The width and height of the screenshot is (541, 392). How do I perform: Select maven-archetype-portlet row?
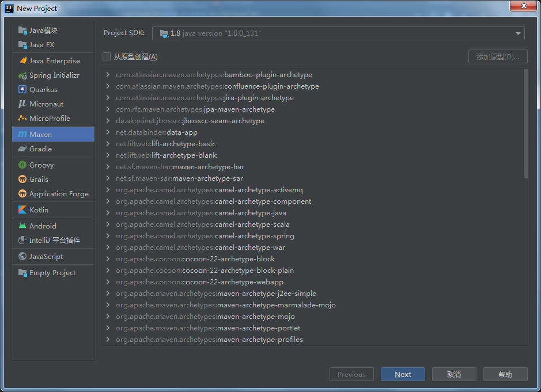(x=312, y=328)
